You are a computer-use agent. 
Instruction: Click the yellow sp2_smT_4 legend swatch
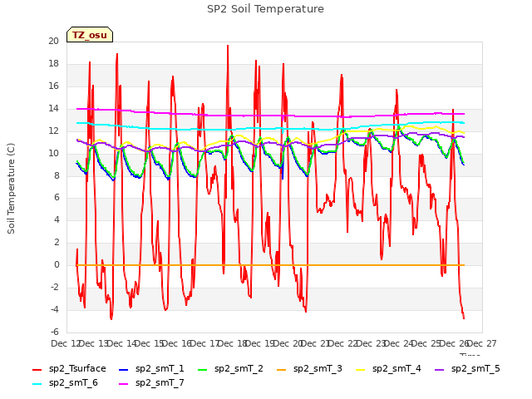pos(361,369)
